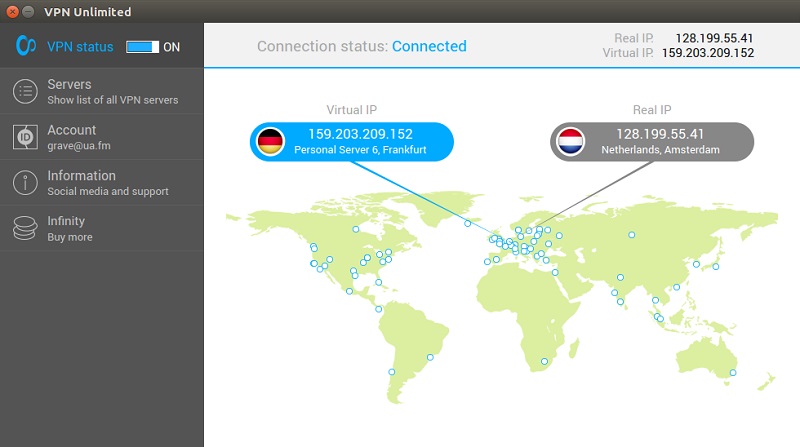Image resolution: width=800 pixels, height=447 pixels.
Task: Select the server marker in northern Canada
Action: coord(356,229)
